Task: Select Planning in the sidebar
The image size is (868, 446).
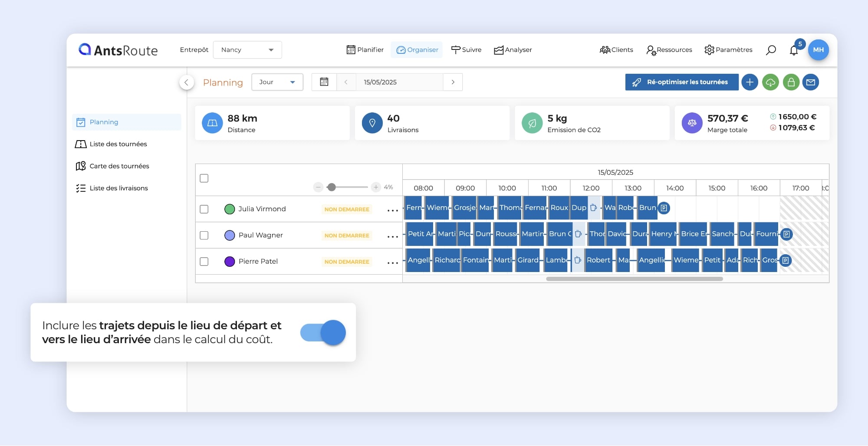Action: (x=127, y=122)
